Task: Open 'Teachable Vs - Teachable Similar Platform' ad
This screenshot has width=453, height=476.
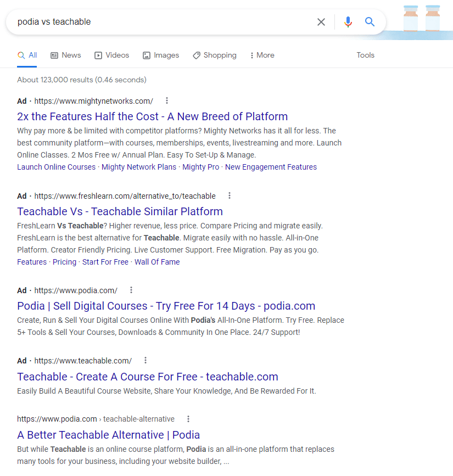Action: coord(120,211)
